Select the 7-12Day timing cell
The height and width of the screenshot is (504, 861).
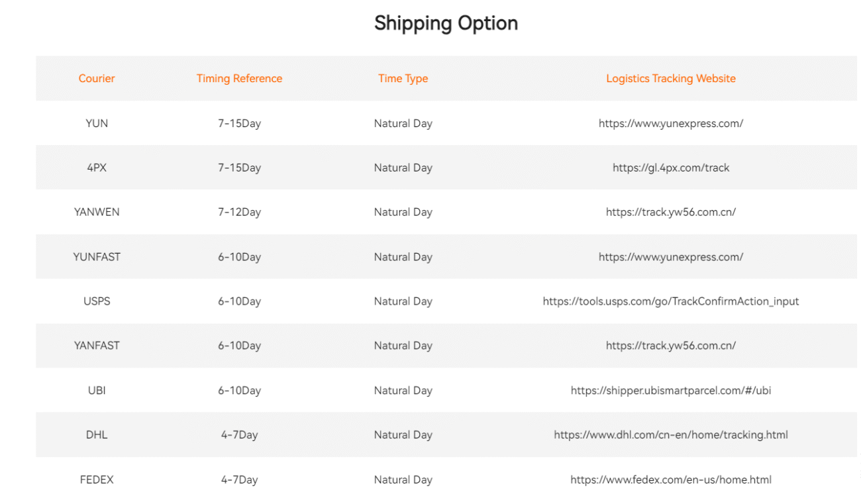[x=239, y=212]
